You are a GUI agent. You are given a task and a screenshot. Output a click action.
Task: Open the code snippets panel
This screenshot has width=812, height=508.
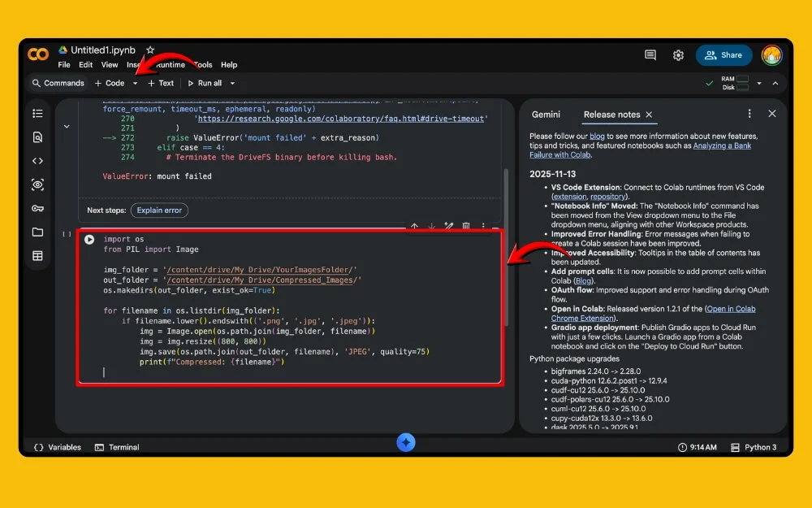[37, 160]
